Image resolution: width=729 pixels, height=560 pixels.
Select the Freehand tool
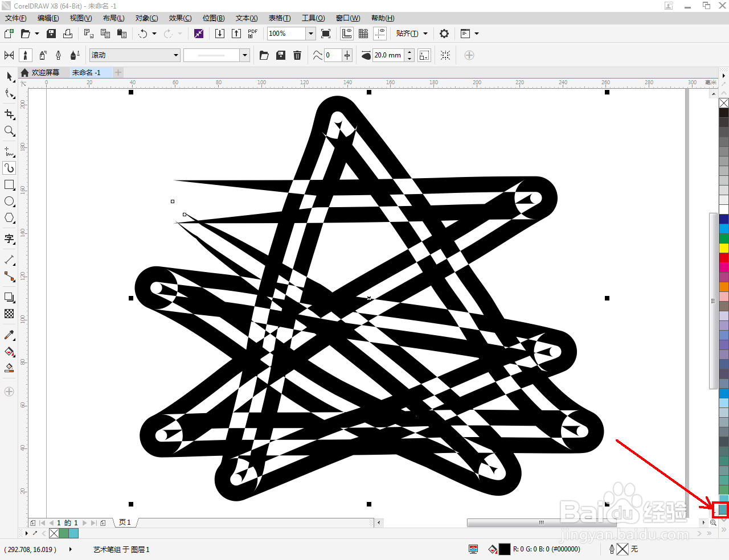coord(9,151)
